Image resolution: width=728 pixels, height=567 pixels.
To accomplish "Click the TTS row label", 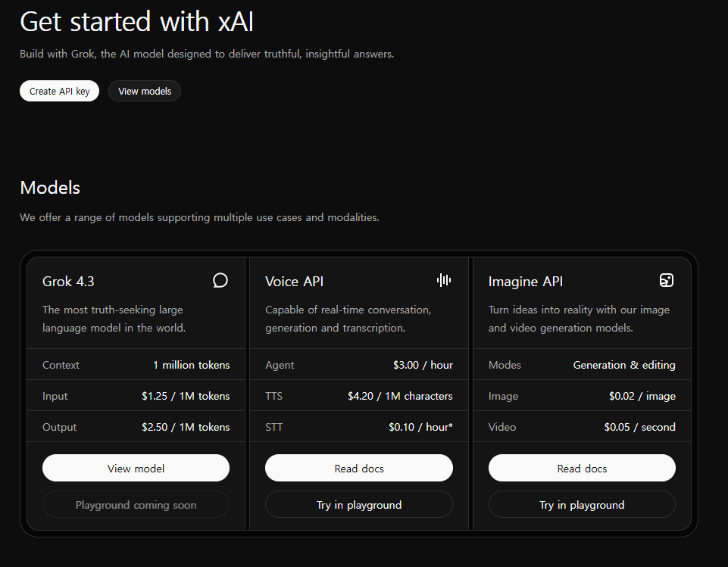I will point(274,396).
